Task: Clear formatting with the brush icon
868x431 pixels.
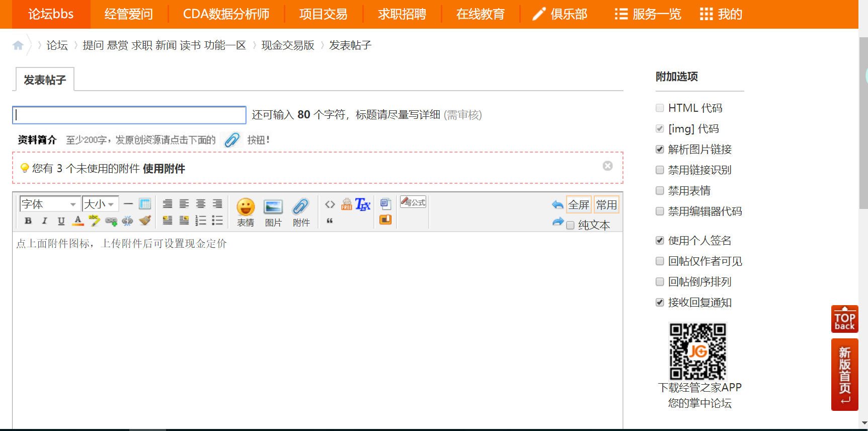Action: coord(145,221)
